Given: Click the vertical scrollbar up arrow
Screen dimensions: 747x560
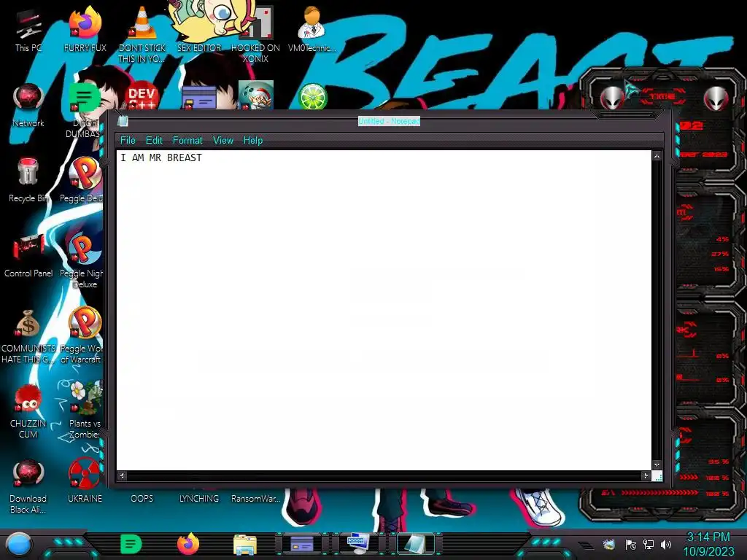Looking at the screenshot, I should click(x=657, y=156).
